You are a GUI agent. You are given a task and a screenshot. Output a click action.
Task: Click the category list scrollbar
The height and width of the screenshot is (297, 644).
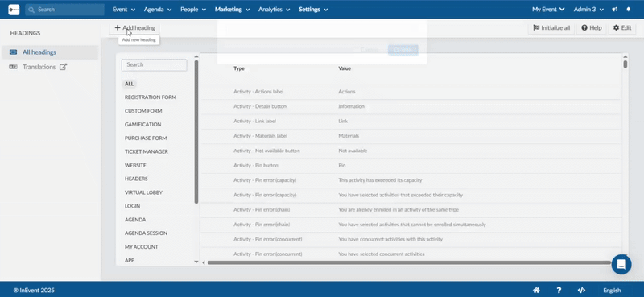pyautogui.click(x=196, y=131)
